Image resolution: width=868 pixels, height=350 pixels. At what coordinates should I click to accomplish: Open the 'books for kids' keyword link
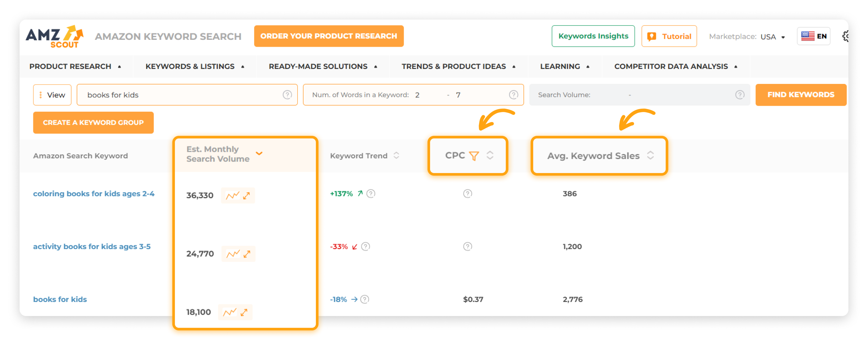(60, 299)
